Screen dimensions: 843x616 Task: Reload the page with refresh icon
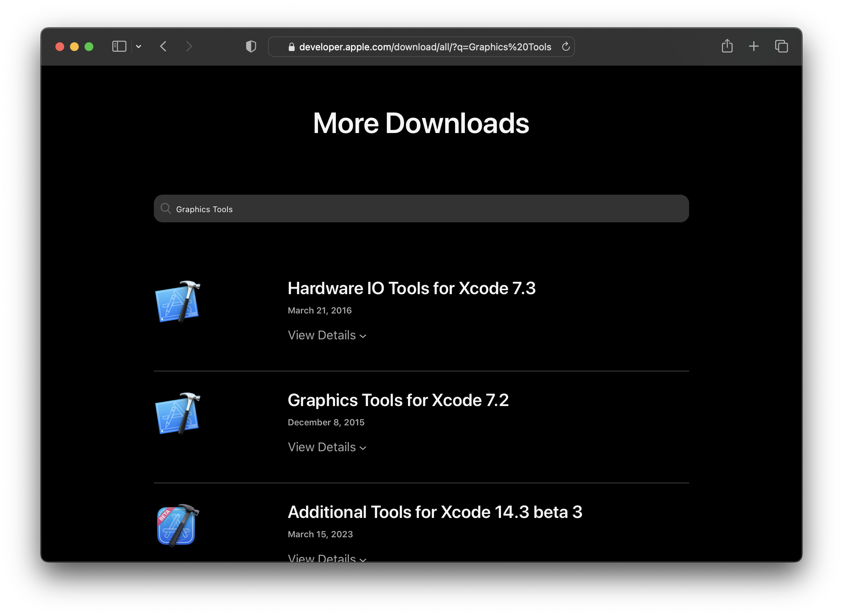click(x=566, y=47)
